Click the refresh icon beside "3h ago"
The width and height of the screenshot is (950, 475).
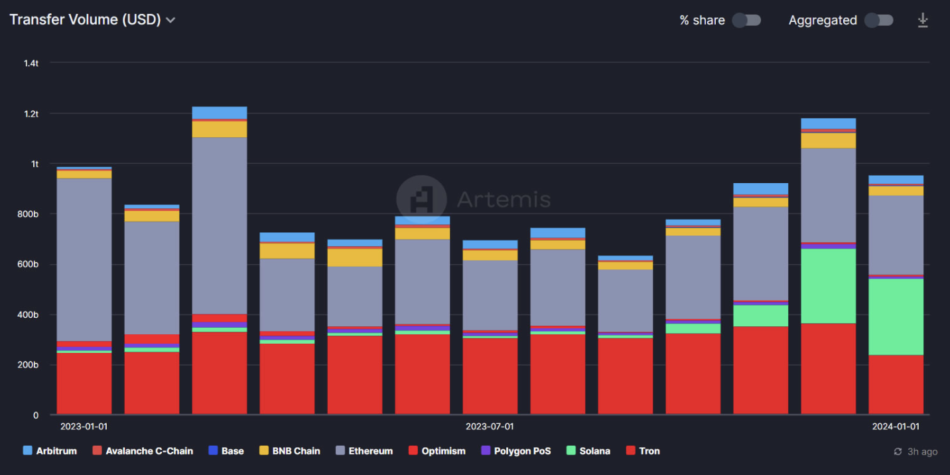point(896,452)
